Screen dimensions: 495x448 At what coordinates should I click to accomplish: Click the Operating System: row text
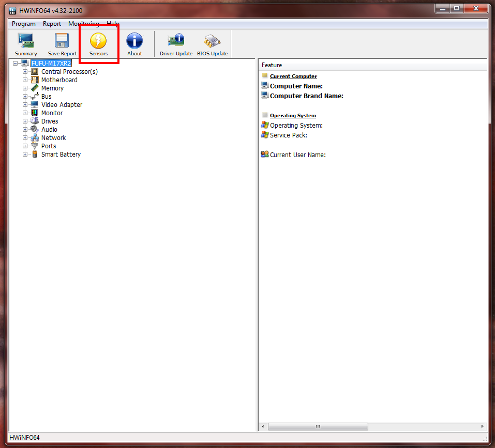(296, 125)
